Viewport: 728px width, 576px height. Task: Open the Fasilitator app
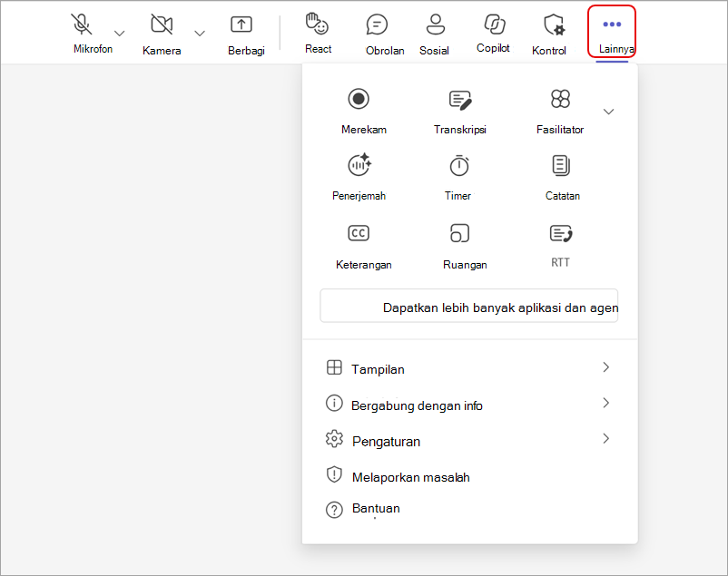[560, 111]
